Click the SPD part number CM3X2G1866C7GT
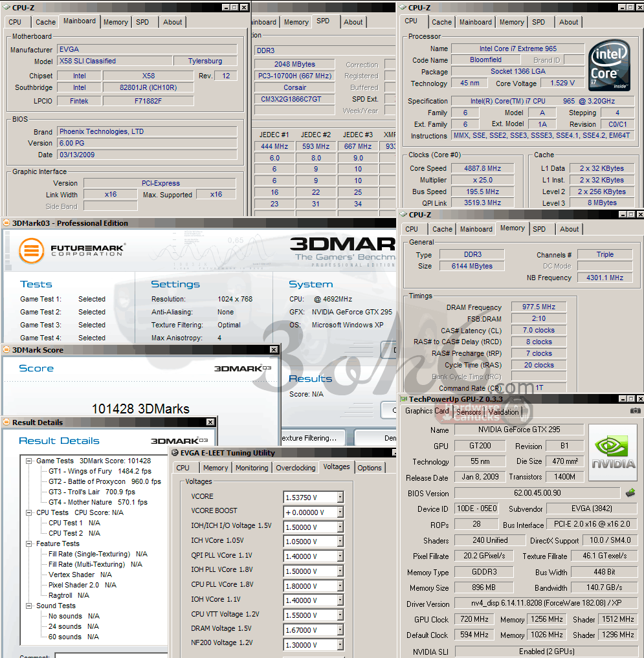 pos(294,99)
